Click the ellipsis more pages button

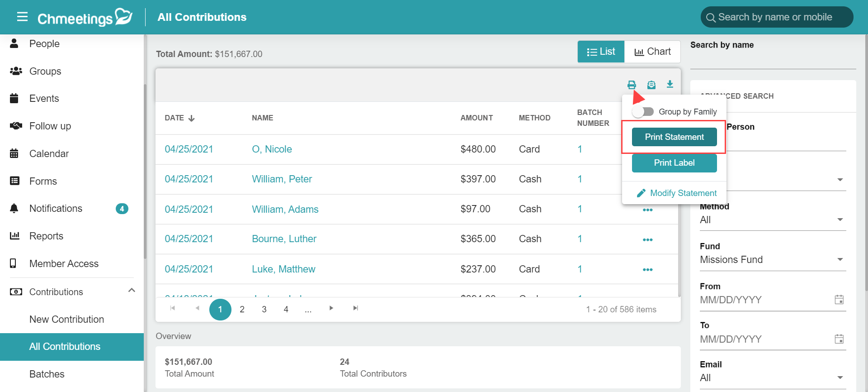click(x=308, y=310)
